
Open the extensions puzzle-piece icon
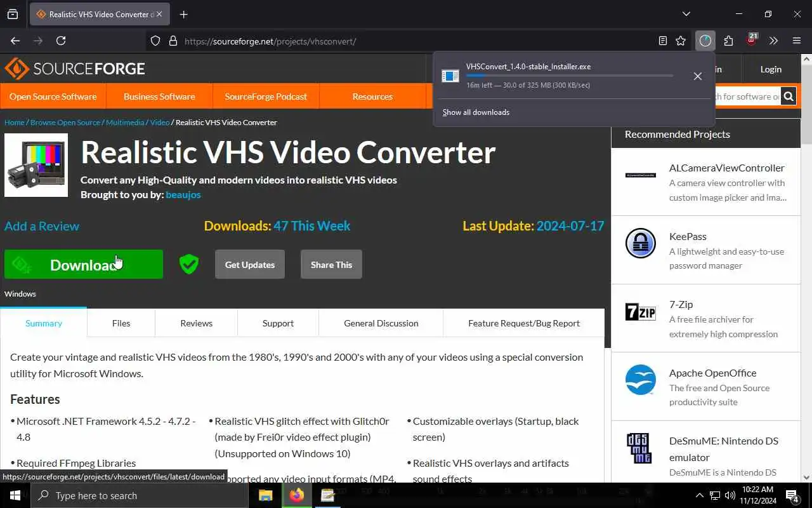click(728, 41)
